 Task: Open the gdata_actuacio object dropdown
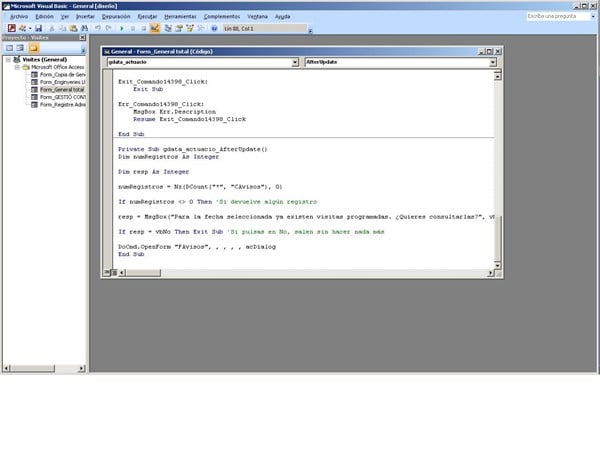[294, 62]
